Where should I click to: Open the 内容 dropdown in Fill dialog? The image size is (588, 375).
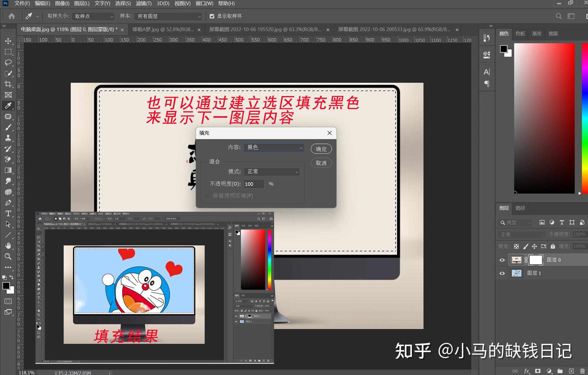tap(274, 147)
